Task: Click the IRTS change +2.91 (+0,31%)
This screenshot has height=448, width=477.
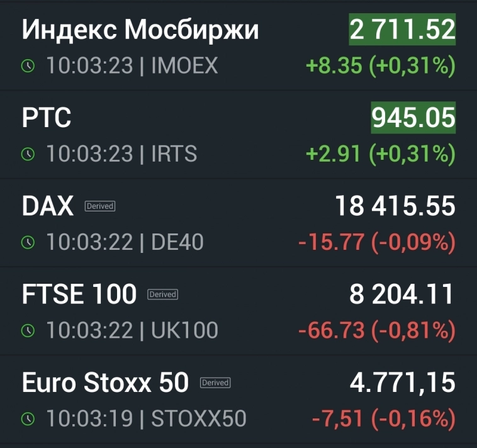Action: pyautogui.click(x=379, y=154)
